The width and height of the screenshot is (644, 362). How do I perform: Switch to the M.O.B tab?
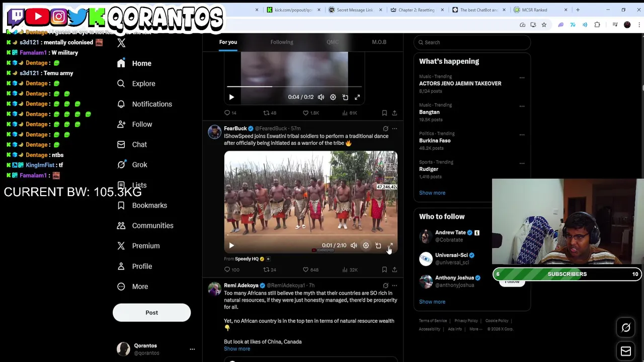click(x=379, y=42)
